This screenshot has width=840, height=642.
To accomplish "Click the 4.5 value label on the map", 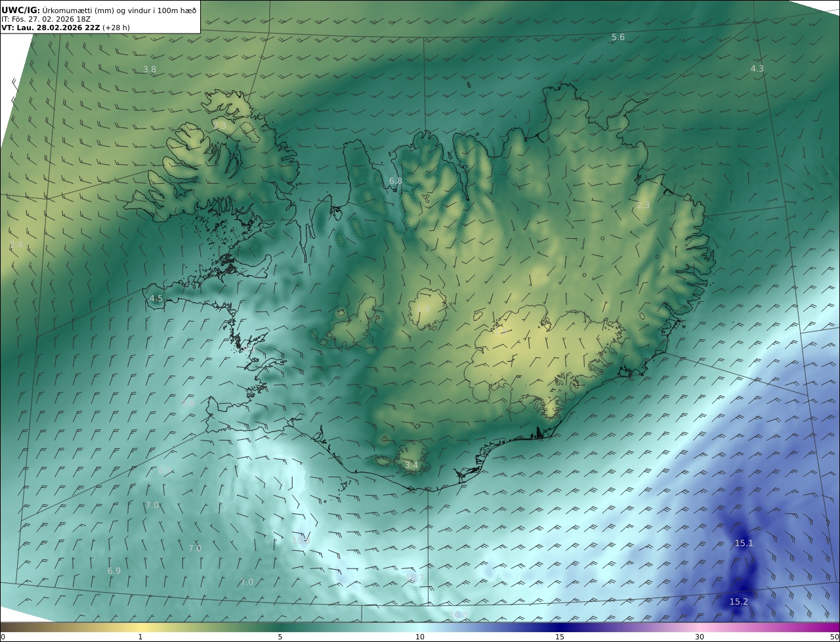I will 156,298.
